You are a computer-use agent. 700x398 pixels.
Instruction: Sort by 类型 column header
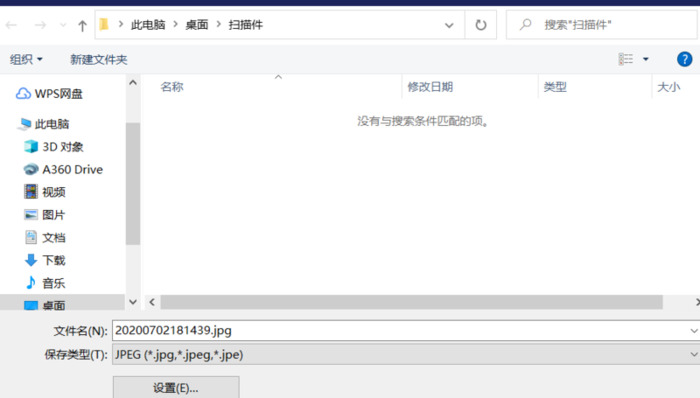[555, 87]
